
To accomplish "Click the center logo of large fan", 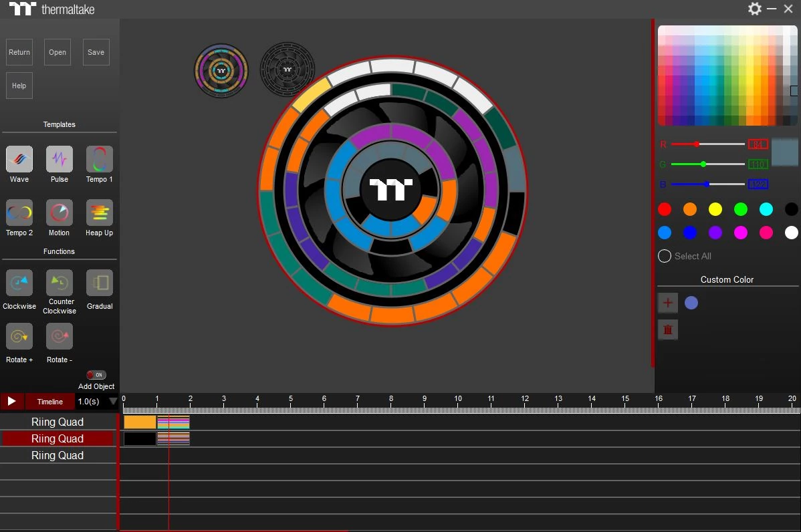I will 390,189.
